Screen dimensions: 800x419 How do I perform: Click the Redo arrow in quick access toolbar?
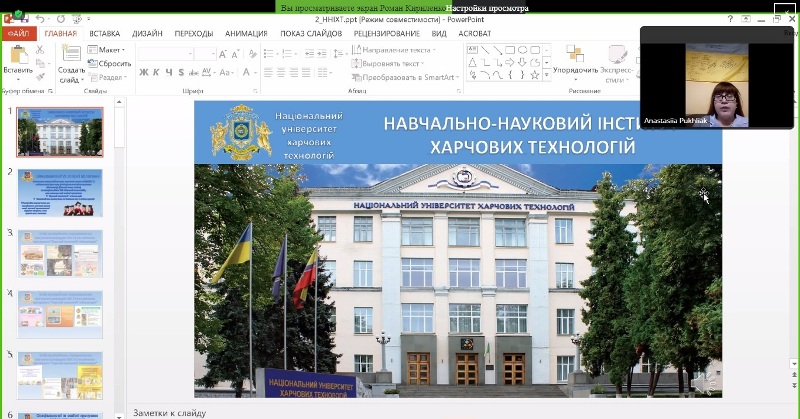pyautogui.click(x=61, y=19)
